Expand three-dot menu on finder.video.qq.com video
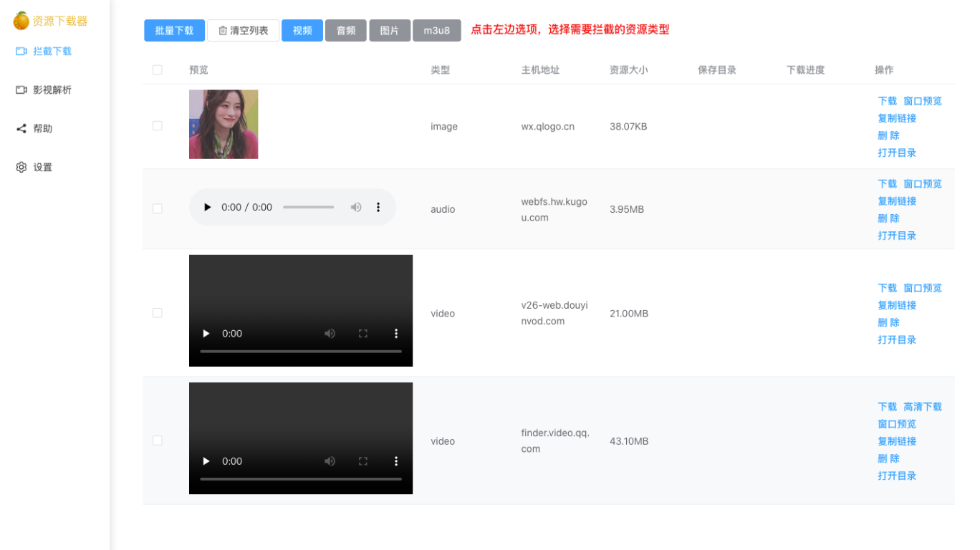980x550 pixels. point(396,461)
